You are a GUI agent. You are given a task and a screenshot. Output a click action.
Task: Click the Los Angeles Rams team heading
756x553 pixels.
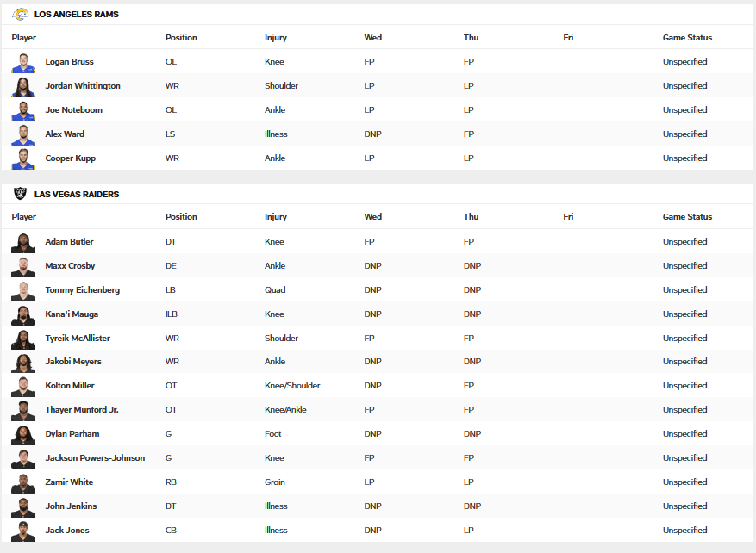pyautogui.click(x=77, y=15)
